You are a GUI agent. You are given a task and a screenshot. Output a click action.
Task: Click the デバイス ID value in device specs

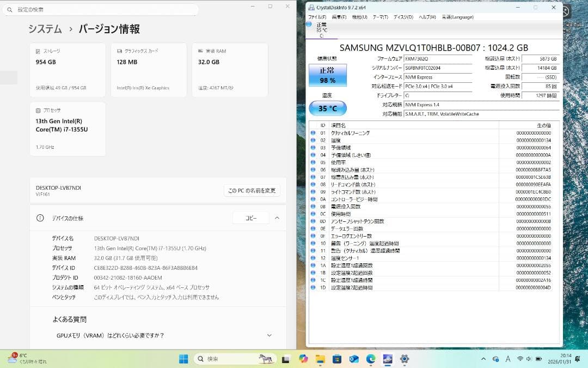click(145, 268)
